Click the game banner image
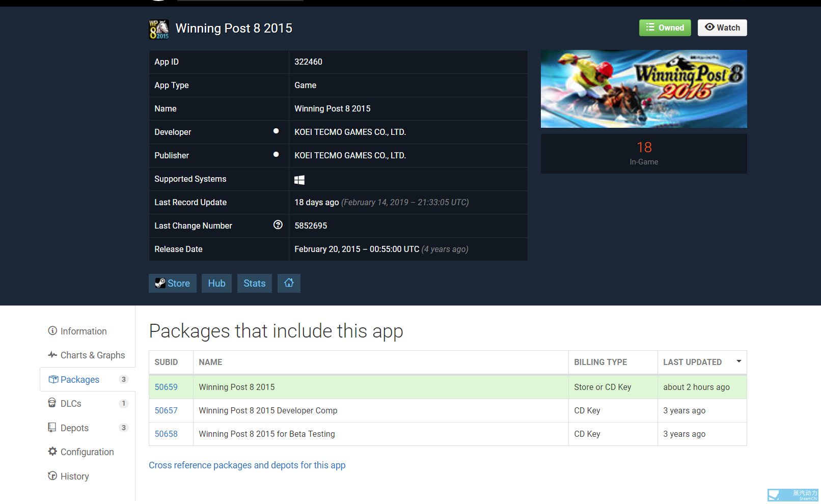The image size is (821, 504). coord(644,89)
